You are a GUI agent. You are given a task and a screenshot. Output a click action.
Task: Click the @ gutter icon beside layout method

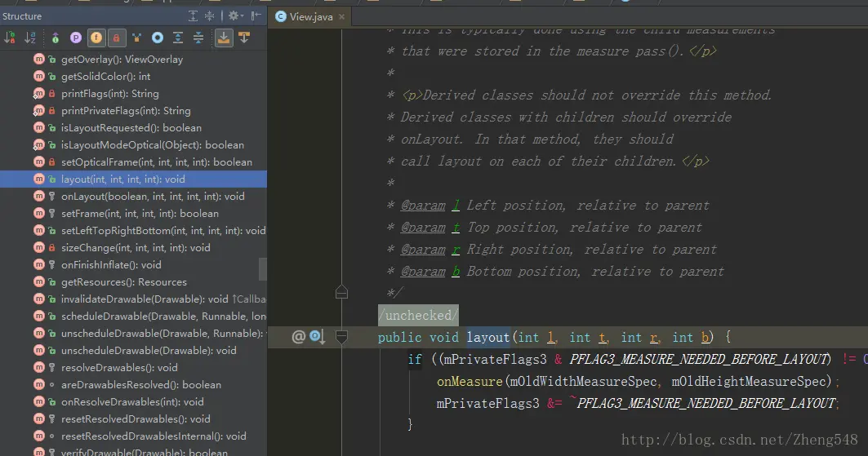click(298, 337)
